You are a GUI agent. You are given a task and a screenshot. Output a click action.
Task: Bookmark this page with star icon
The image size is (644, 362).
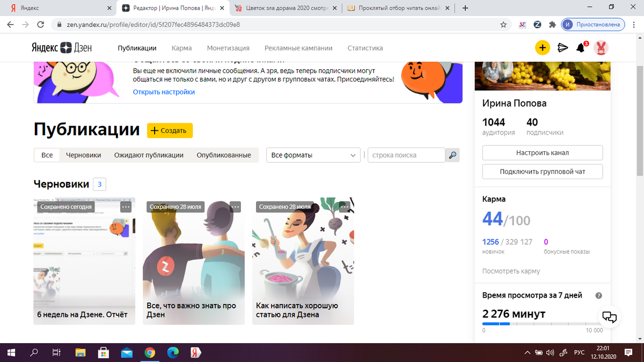point(503,25)
